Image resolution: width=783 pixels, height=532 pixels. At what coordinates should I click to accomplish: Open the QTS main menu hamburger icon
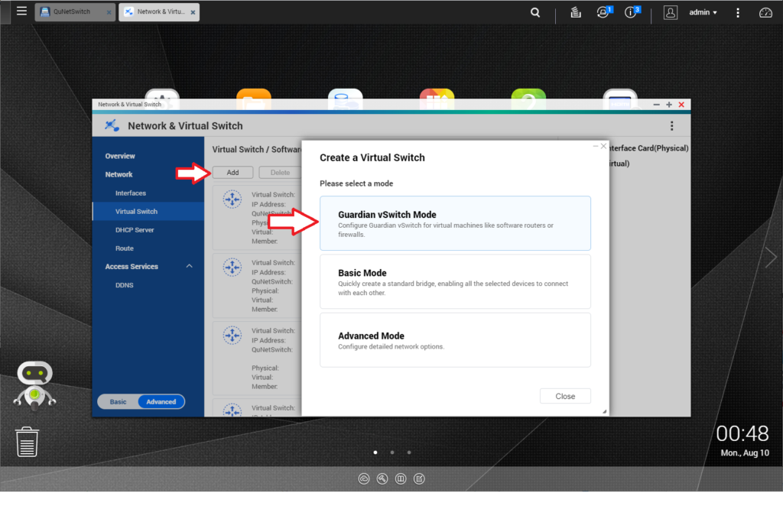coord(21,11)
